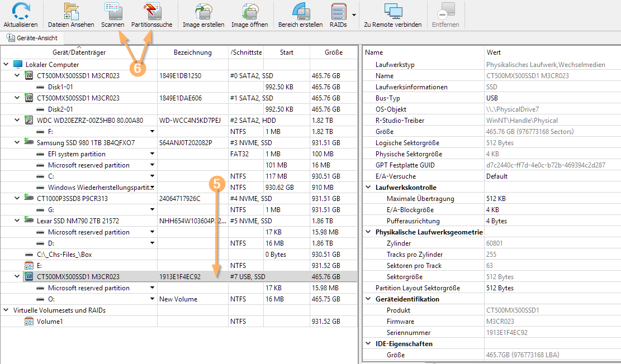Open dropdown arrow on the F: row
This screenshot has height=364, width=621.
coord(152,131)
